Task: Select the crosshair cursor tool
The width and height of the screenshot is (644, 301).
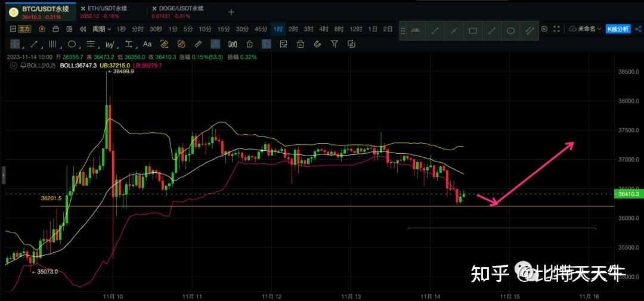Action: tap(15, 44)
